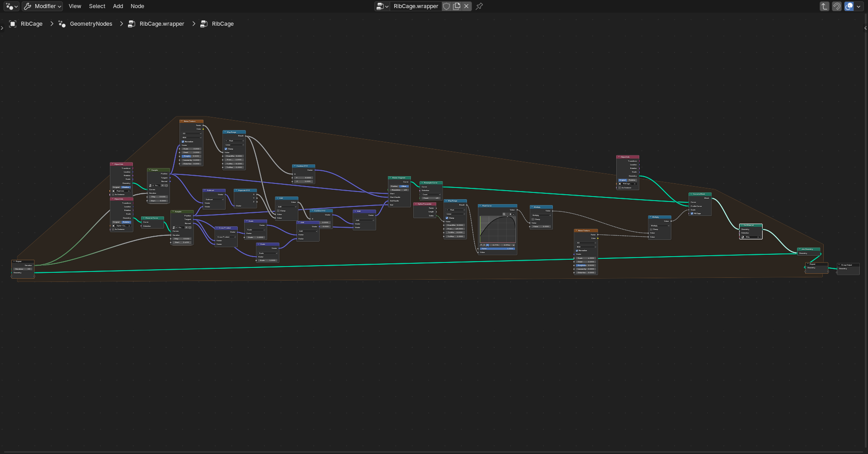Viewport: 868px width, 454px height.
Task: Unlink the RibCage.wrapper node group
Action: (467, 6)
